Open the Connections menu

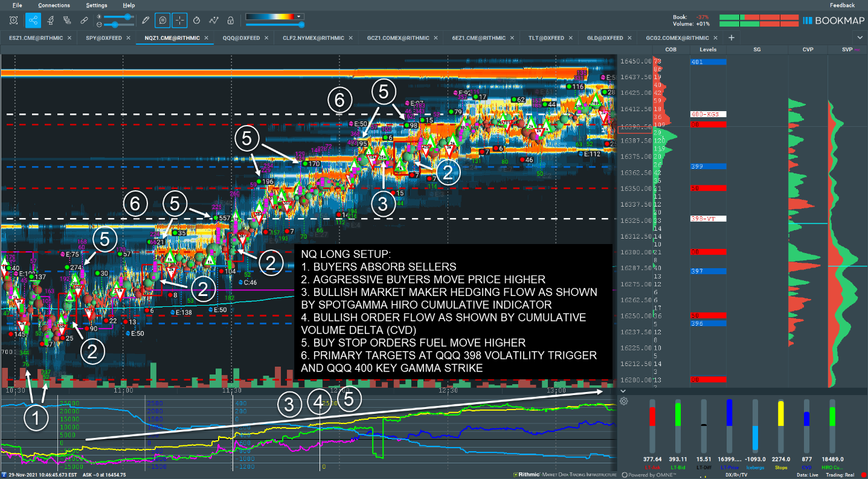click(x=54, y=5)
